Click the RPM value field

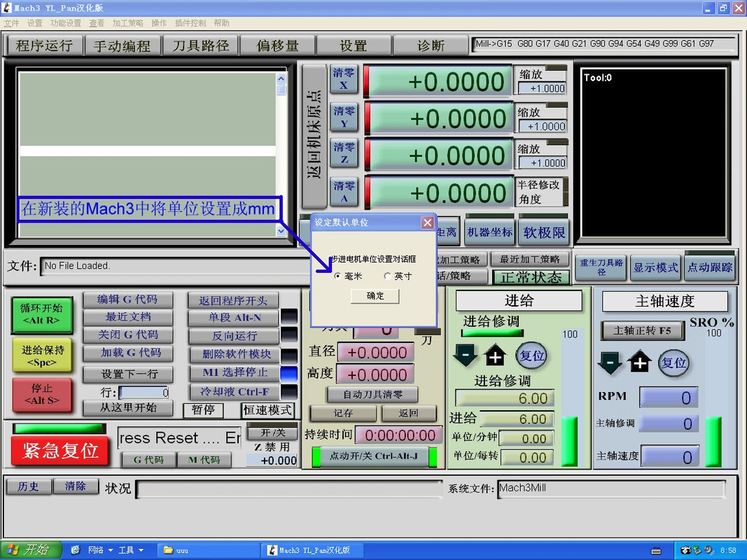pos(669,398)
